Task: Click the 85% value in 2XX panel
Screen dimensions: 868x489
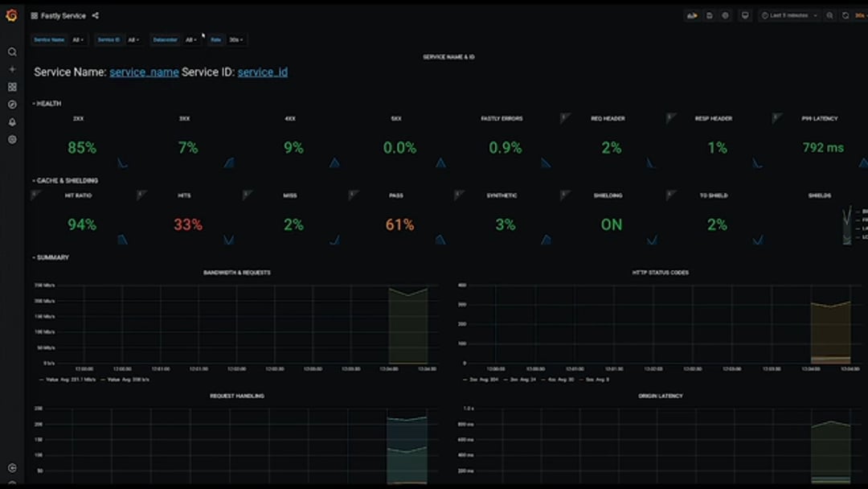Action: pyautogui.click(x=82, y=148)
